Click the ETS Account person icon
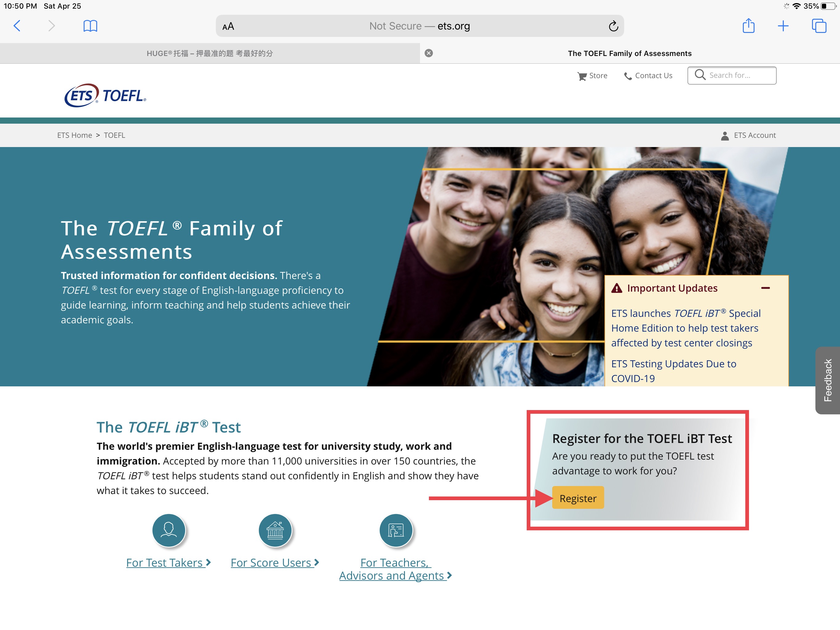The height and width of the screenshot is (630, 840). click(x=725, y=136)
